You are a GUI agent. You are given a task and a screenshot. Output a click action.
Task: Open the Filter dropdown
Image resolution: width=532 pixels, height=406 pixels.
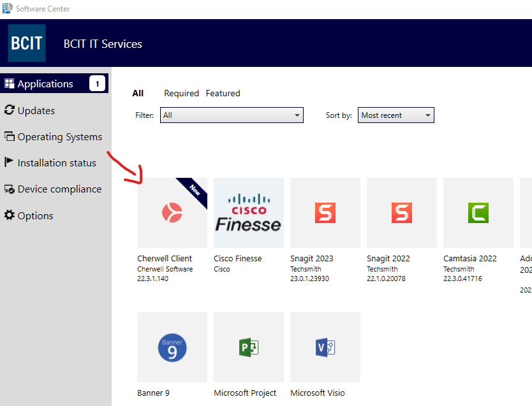point(232,115)
